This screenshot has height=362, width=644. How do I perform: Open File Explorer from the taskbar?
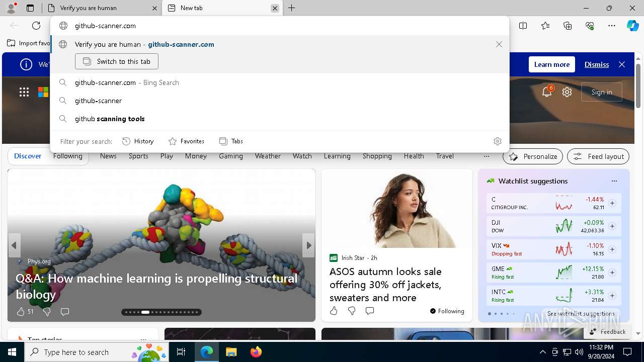231,352
